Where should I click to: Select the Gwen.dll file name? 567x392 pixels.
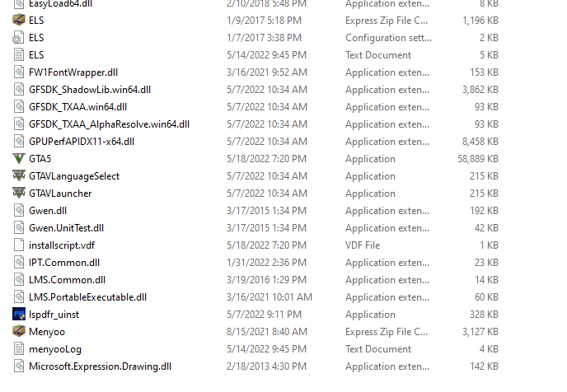pos(48,211)
